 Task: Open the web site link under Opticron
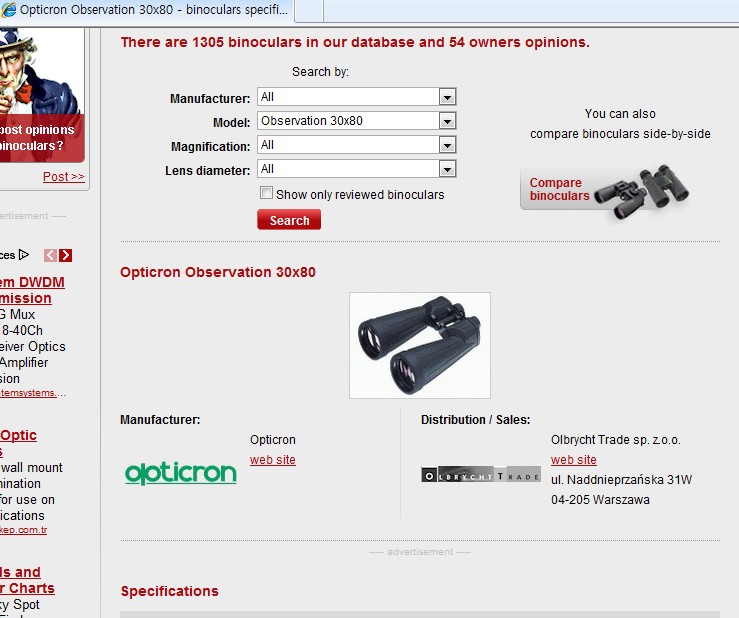click(273, 460)
